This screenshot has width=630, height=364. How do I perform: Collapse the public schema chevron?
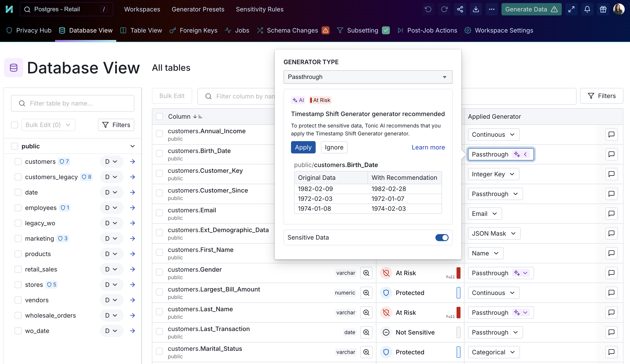pos(133,146)
